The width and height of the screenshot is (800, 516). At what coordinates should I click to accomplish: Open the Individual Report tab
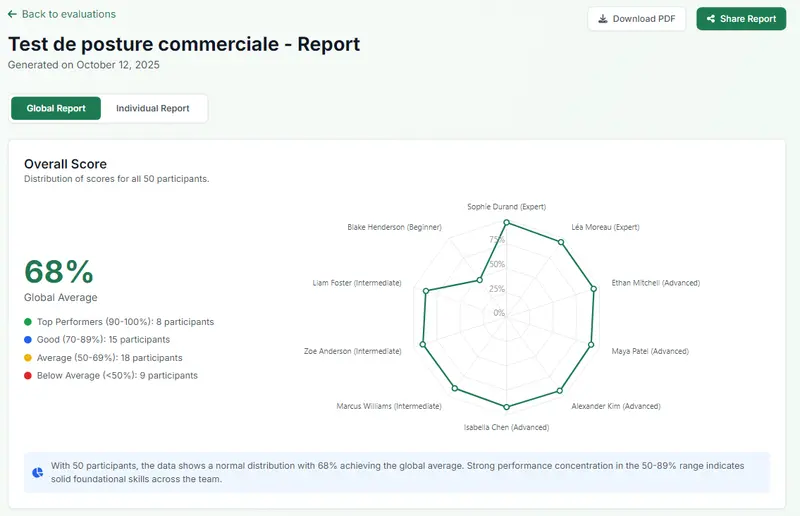pos(152,108)
